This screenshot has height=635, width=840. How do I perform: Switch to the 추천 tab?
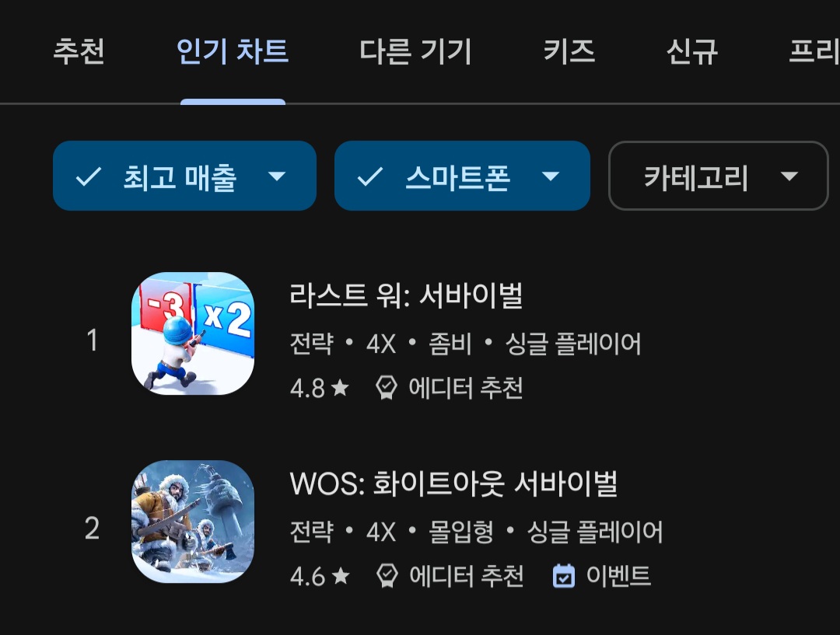[x=79, y=52]
